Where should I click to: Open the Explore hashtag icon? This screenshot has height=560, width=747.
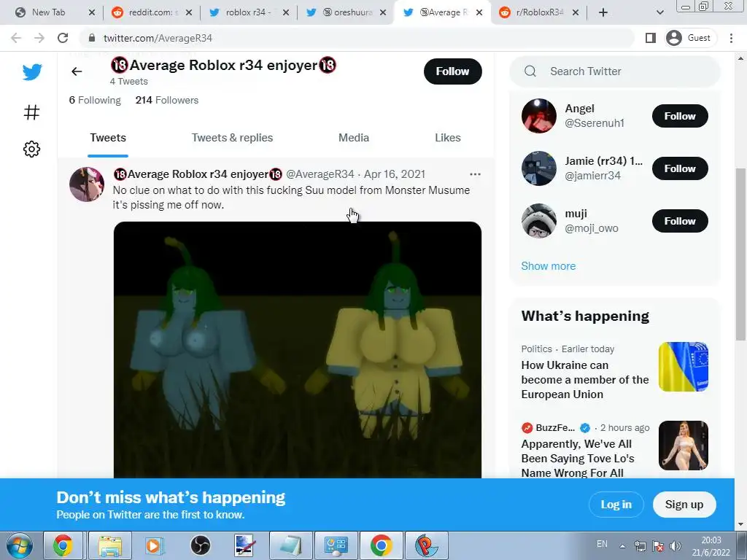point(31,112)
